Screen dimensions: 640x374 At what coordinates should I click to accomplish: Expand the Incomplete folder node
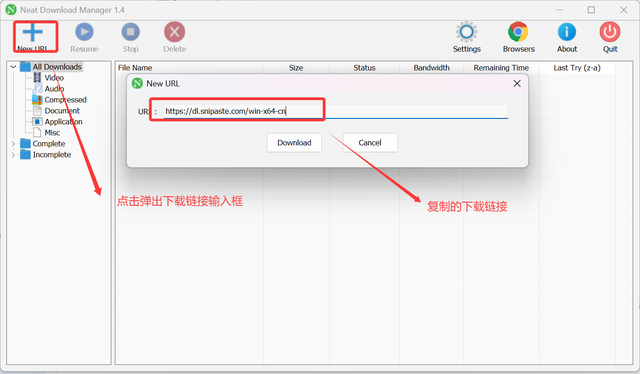click(x=13, y=155)
